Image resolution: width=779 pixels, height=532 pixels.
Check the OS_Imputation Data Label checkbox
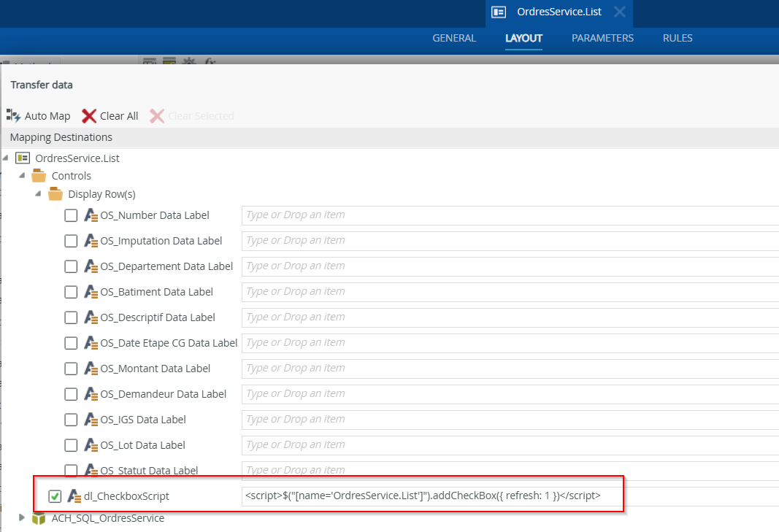[x=71, y=241]
